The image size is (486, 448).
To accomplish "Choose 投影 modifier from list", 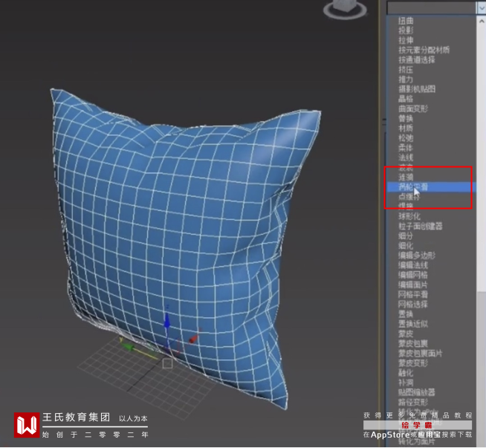I will (406, 30).
